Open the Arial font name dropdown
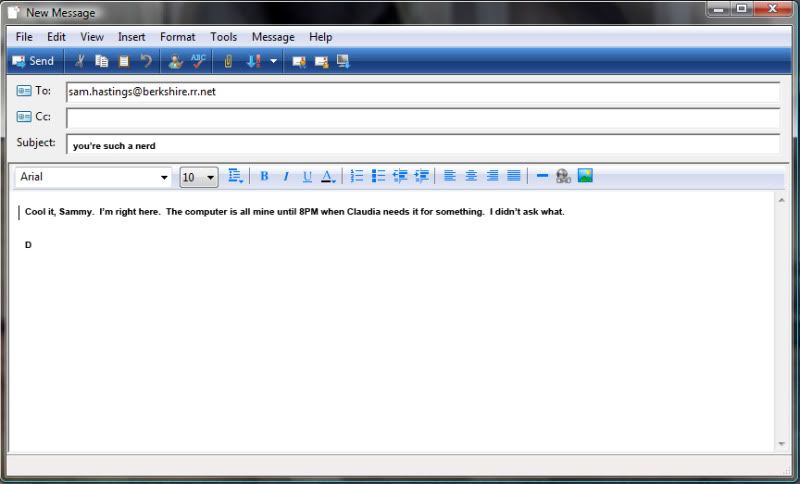Screen dimensions: 800x484 point(164,177)
